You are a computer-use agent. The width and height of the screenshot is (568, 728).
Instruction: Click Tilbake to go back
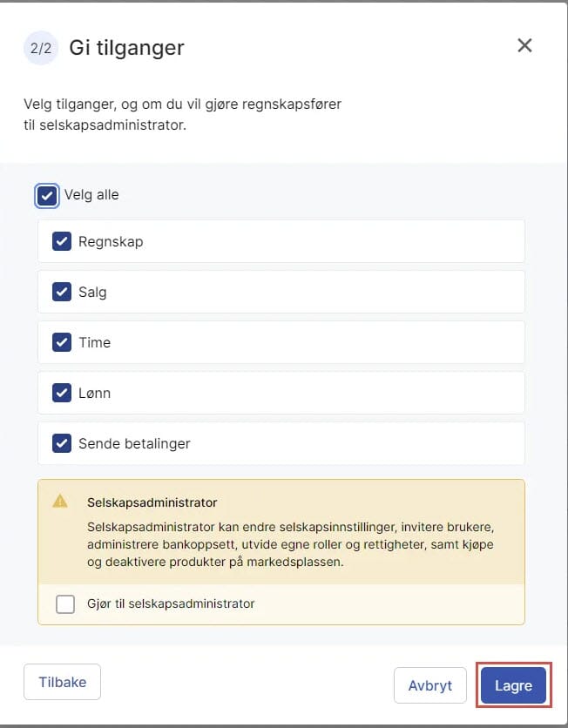coord(62,683)
